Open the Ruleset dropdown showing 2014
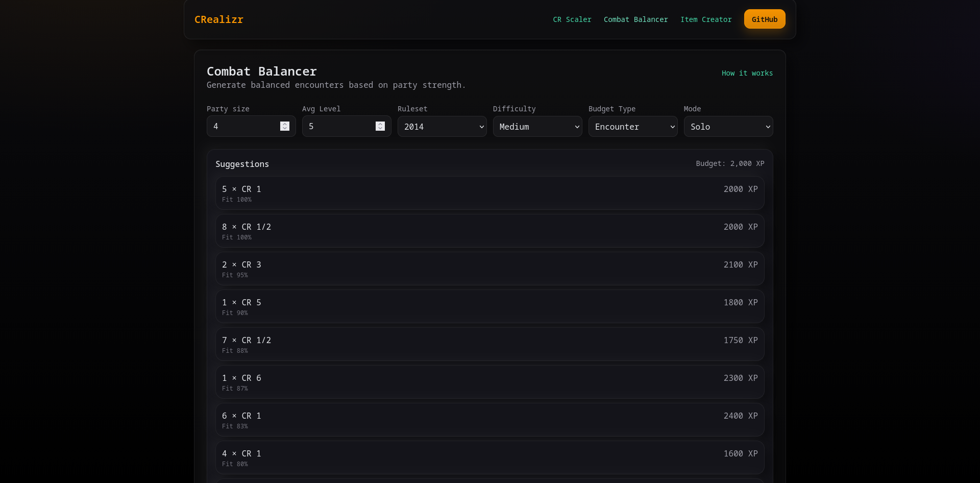 (x=442, y=127)
